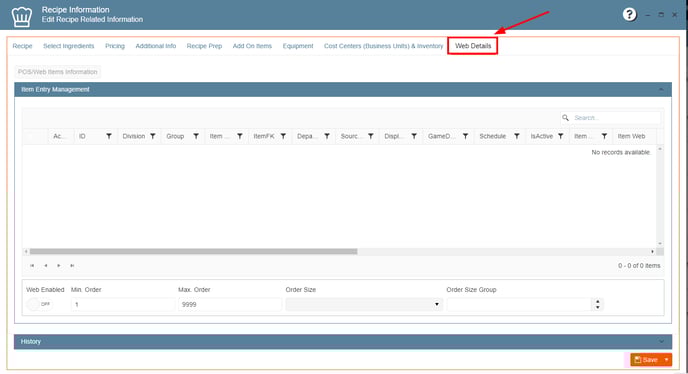Filter the GameD... column
688x374 pixels.
click(466, 136)
